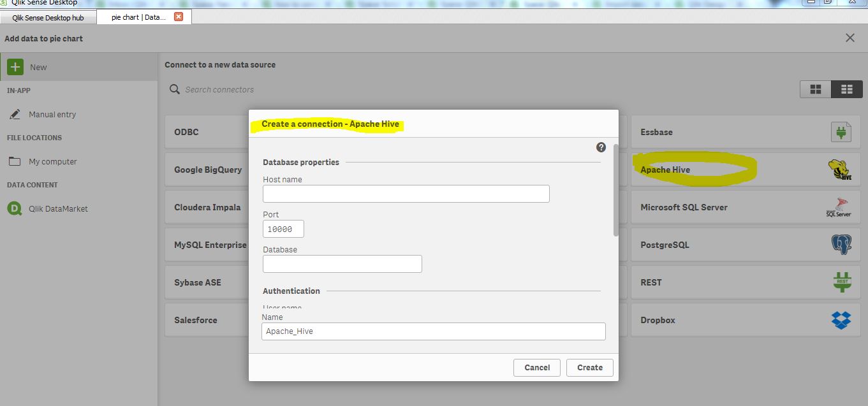The height and width of the screenshot is (406, 868).
Task: Click the Essbase connector plug icon
Action: 841,132
